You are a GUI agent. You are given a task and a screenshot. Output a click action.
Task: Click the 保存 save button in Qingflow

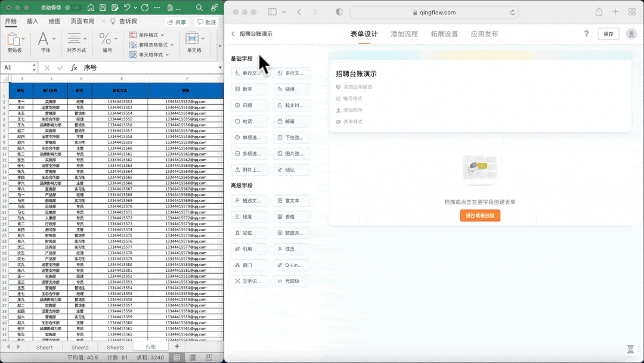point(608,33)
